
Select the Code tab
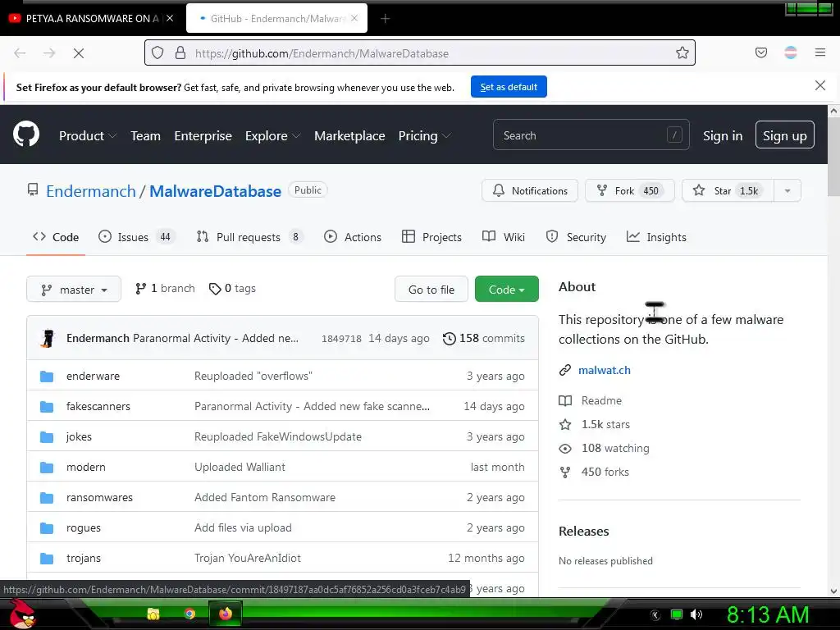[x=56, y=237]
